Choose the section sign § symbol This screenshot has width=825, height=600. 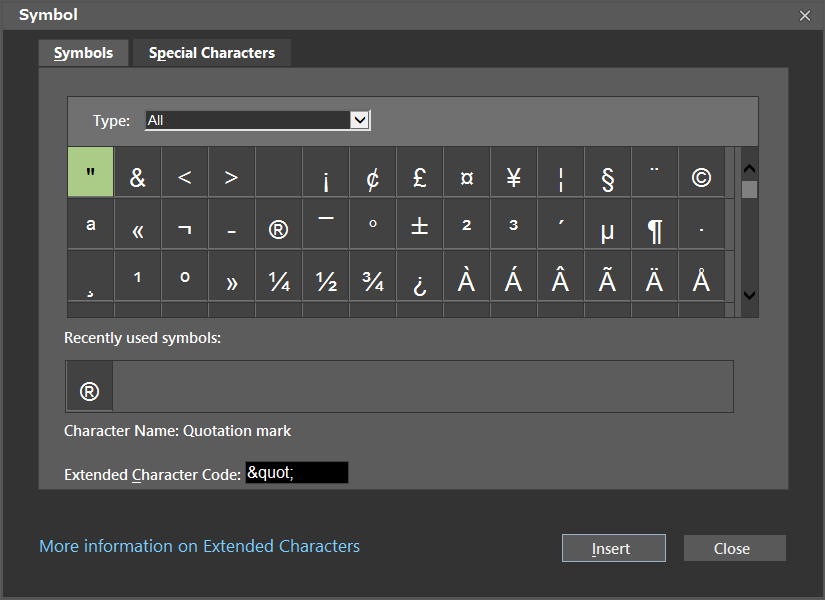click(607, 177)
